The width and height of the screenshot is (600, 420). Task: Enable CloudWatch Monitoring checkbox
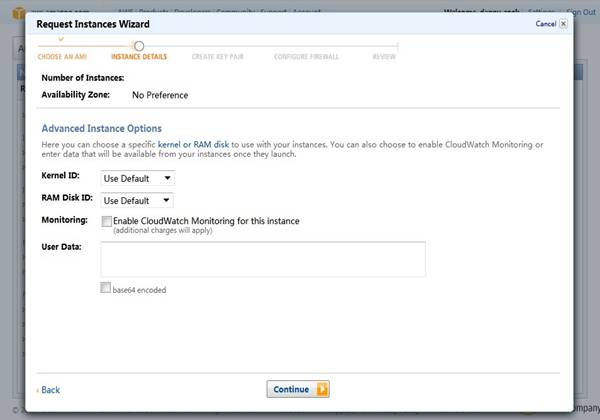pyautogui.click(x=107, y=220)
